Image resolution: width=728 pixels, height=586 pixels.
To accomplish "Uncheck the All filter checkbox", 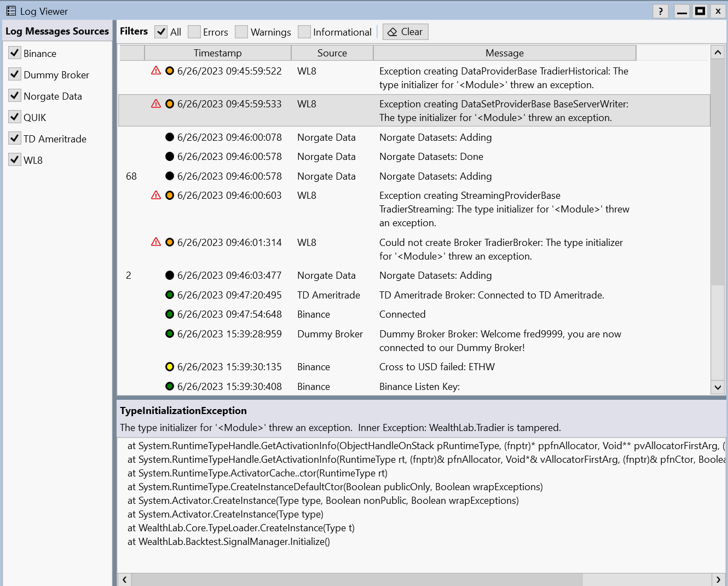I will 161,32.
